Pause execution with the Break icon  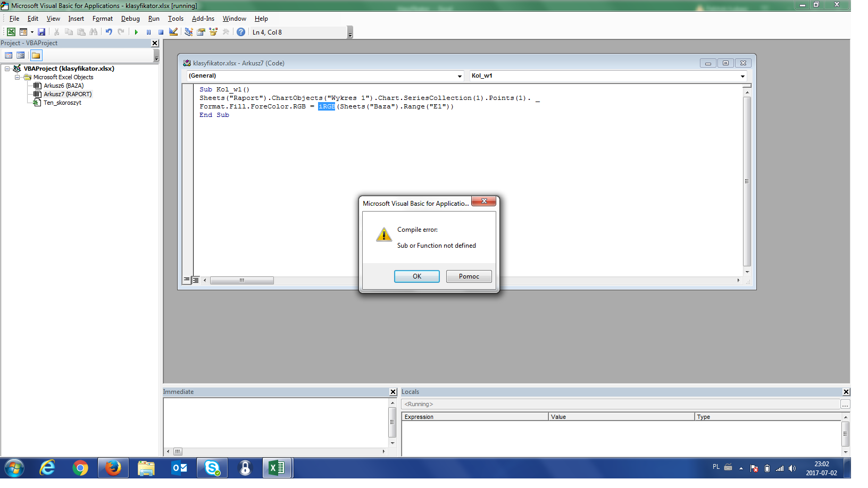tap(148, 32)
